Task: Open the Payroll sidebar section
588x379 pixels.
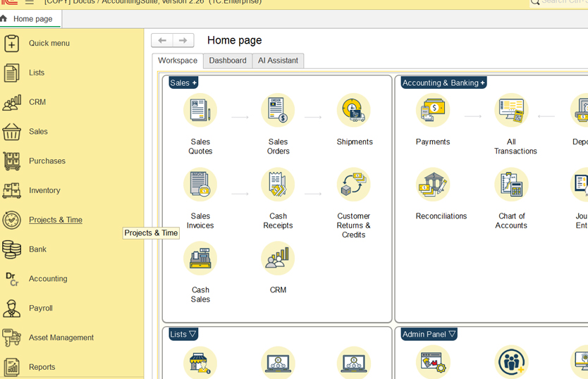Action: pos(40,308)
